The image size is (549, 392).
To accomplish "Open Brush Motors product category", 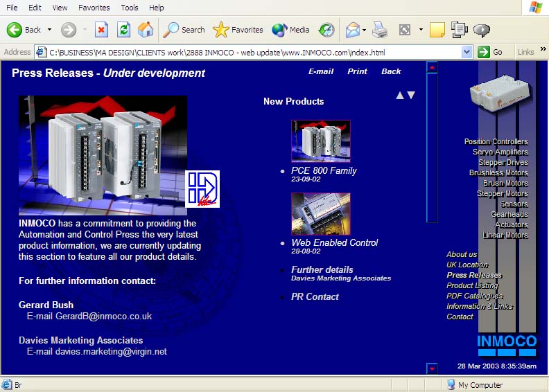I will pyautogui.click(x=505, y=184).
